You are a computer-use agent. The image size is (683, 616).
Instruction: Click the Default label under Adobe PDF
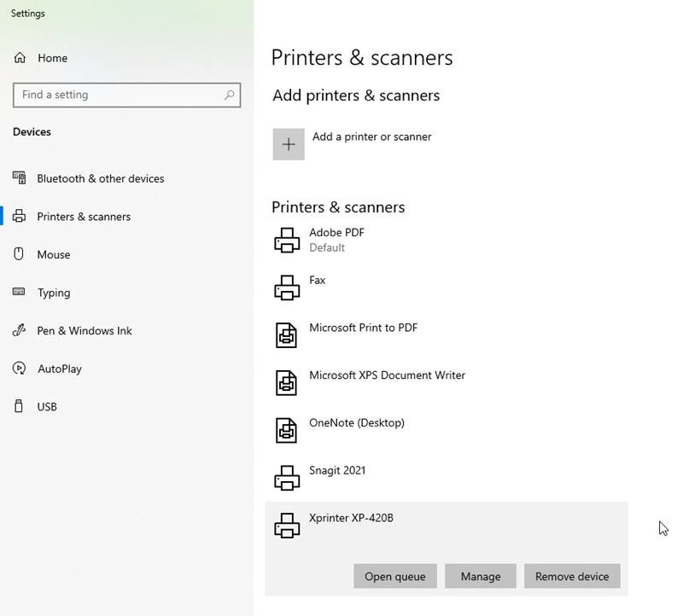327,247
